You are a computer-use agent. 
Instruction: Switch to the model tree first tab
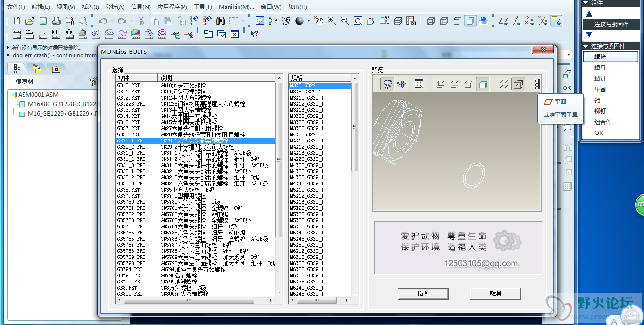click(x=17, y=68)
